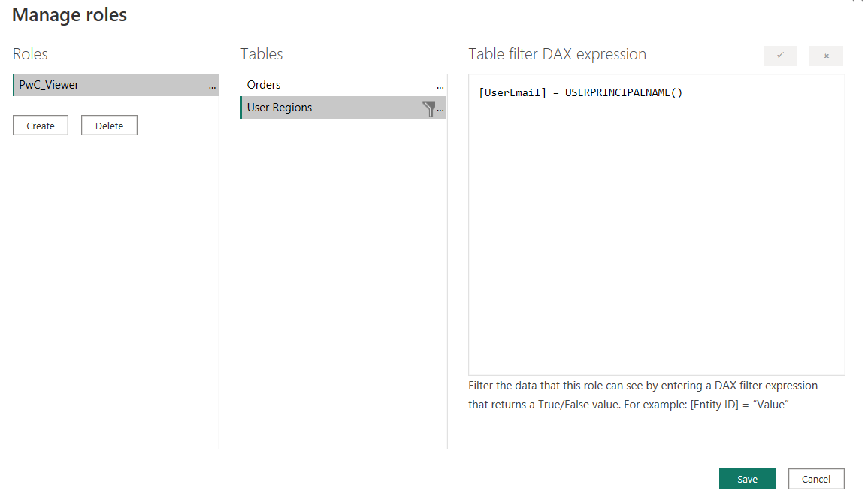Click the filter icon on User Regions
The width and height of the screenshot is (868, 500).
[429, 108]
